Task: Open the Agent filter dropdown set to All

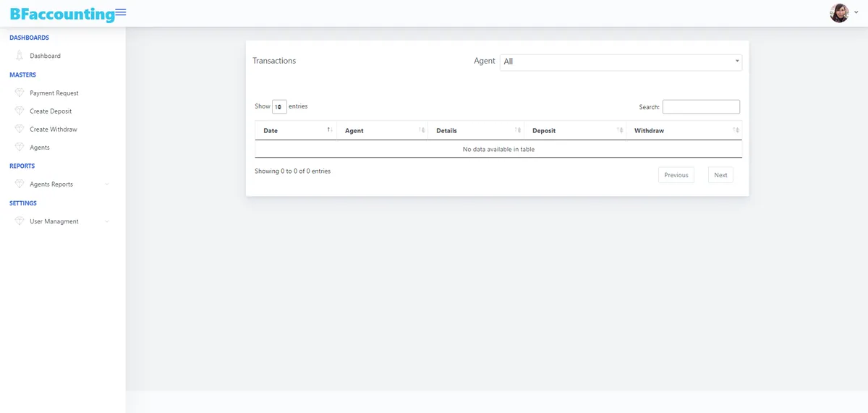Action: pos(621,61)
